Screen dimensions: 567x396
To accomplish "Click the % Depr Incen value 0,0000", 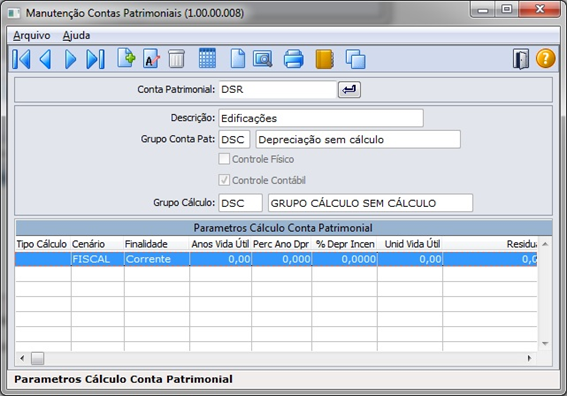I will pyautogui.click(x=344, y=259).
